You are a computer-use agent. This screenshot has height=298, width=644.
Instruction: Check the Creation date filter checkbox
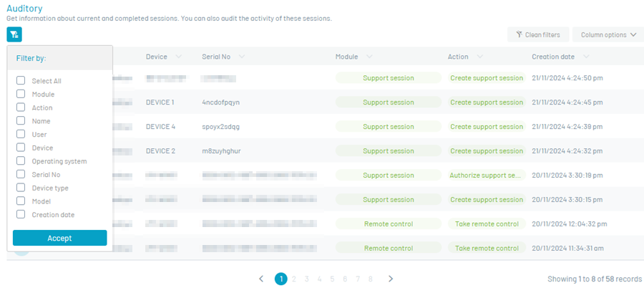tap(21, 214)
